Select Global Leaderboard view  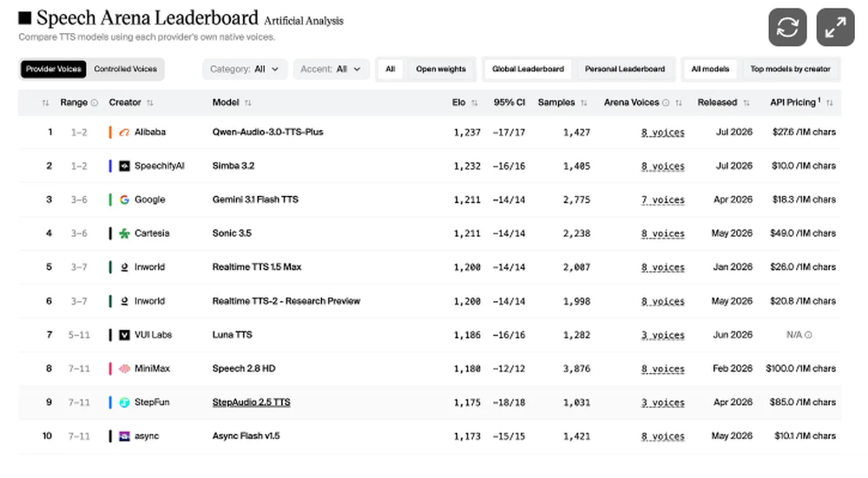[528, 69]
